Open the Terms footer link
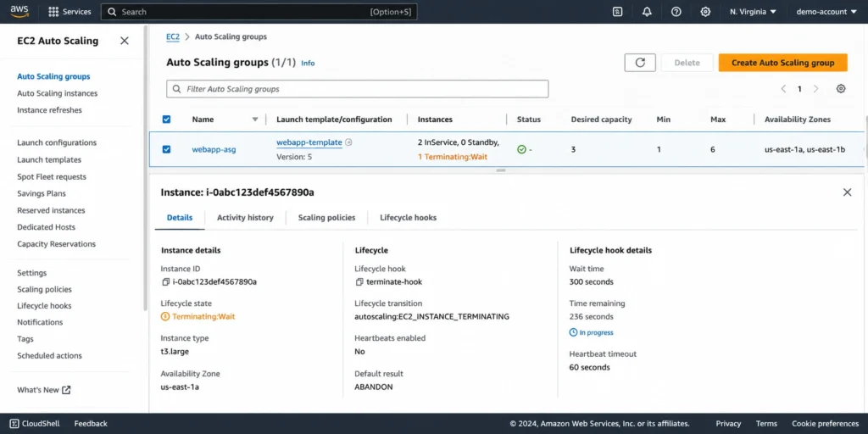 coord(766,424)
